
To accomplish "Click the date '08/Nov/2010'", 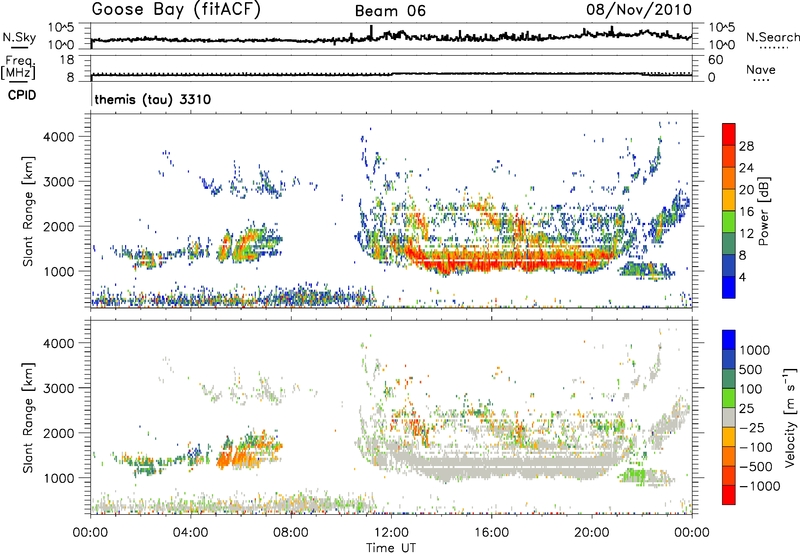I will point(639,10).
